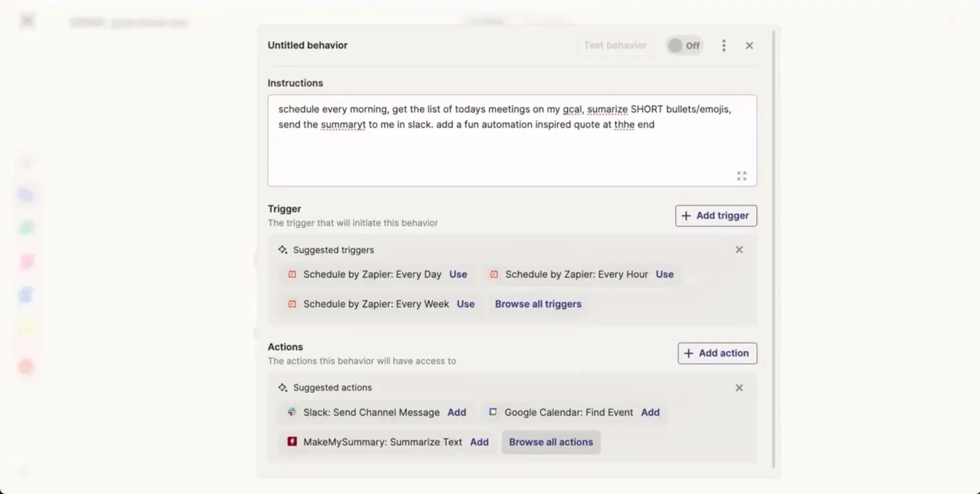Click the Schedule by Zapier icon beside Every Week
This screenshot has width=980, height=494.
(292, 304)
